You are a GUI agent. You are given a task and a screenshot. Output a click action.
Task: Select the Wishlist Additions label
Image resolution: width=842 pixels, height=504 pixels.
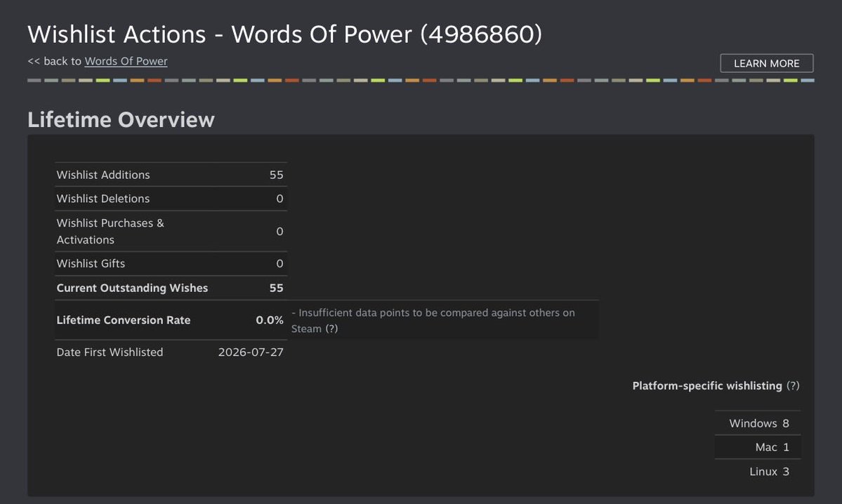coord(103,175)
